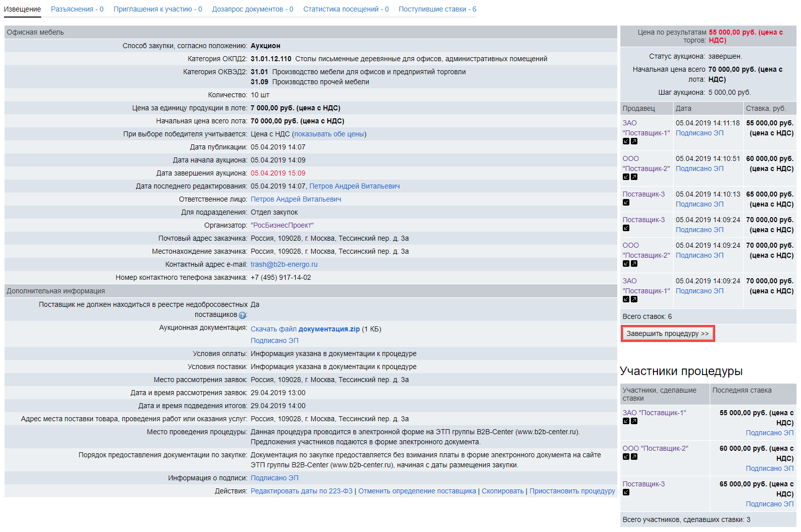The image size is (801, 532).
Task: Open the Разъяснения tab
Action: [x=77, y=9]
